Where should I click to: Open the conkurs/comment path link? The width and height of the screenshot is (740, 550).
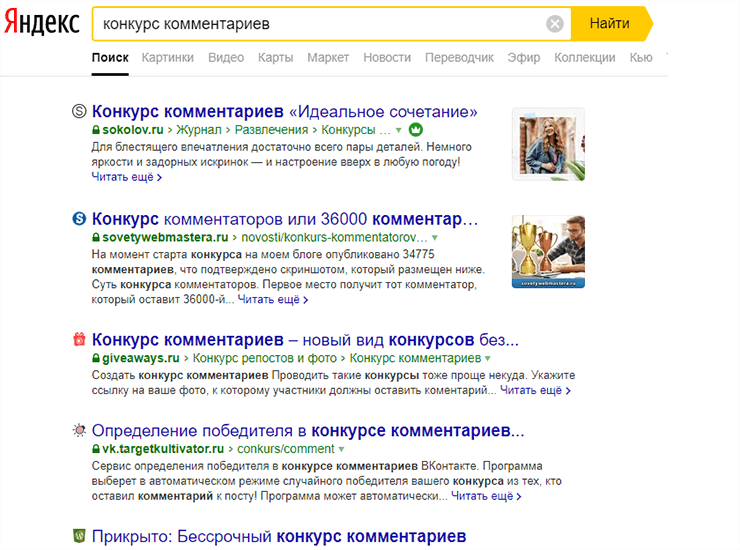coord(286,448)
